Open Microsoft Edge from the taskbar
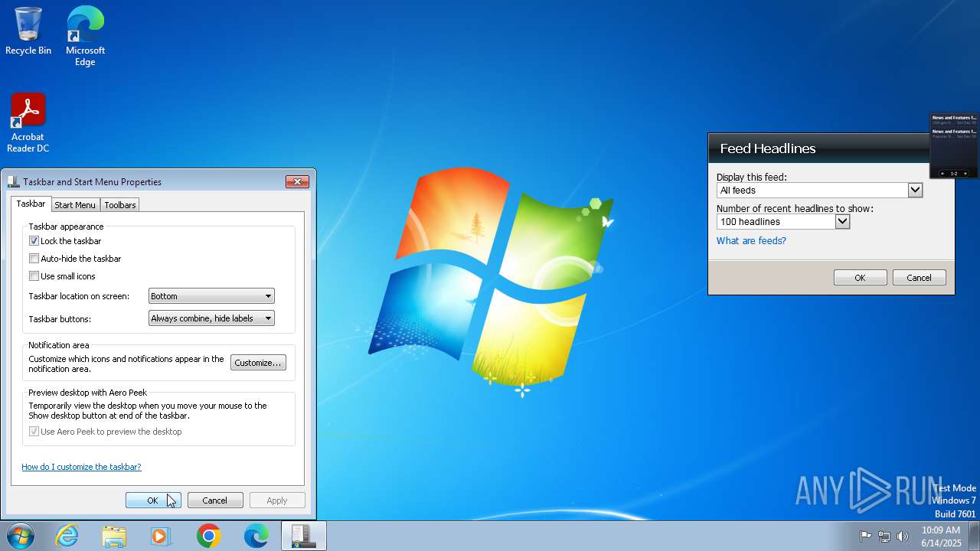This screenshot has width=980, height=551. click(256, 536)
